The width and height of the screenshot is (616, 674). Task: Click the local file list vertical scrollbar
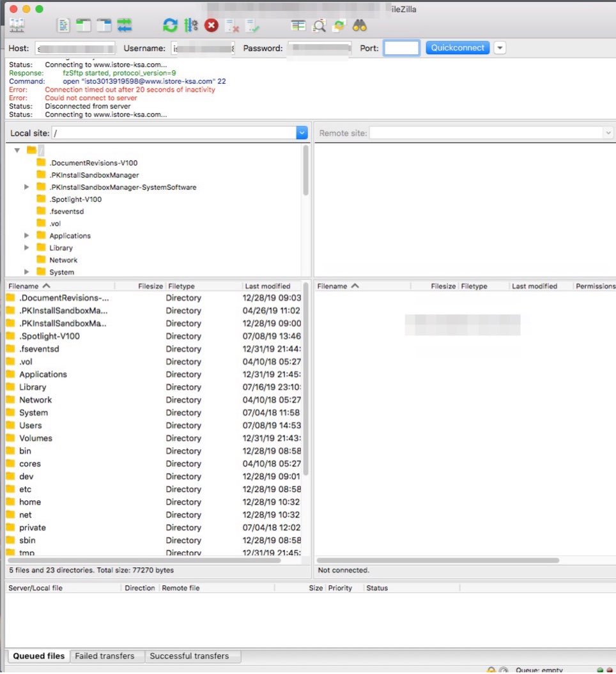click(x=306, y=379)
